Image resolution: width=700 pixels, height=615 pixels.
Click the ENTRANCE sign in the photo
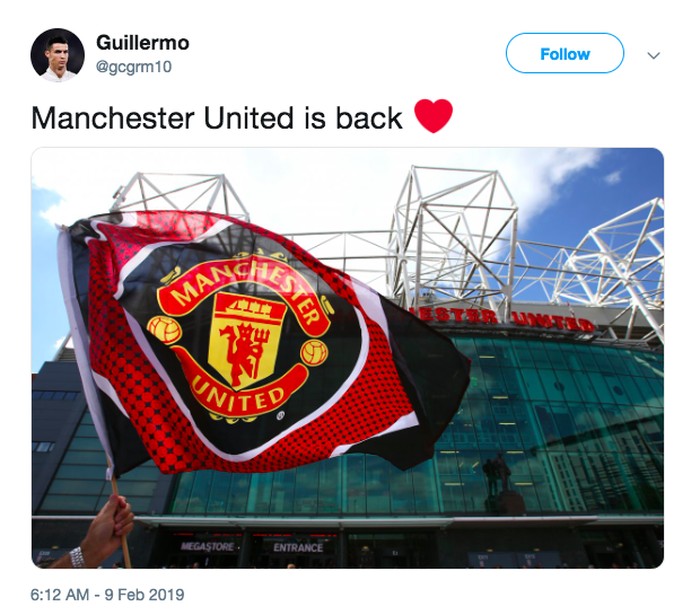click(298, 548)
